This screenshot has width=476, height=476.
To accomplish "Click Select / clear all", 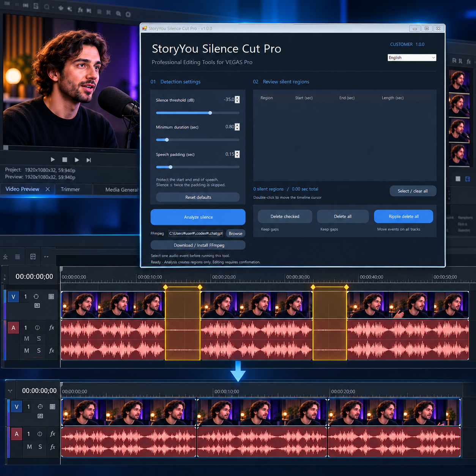I will point(413,191).
